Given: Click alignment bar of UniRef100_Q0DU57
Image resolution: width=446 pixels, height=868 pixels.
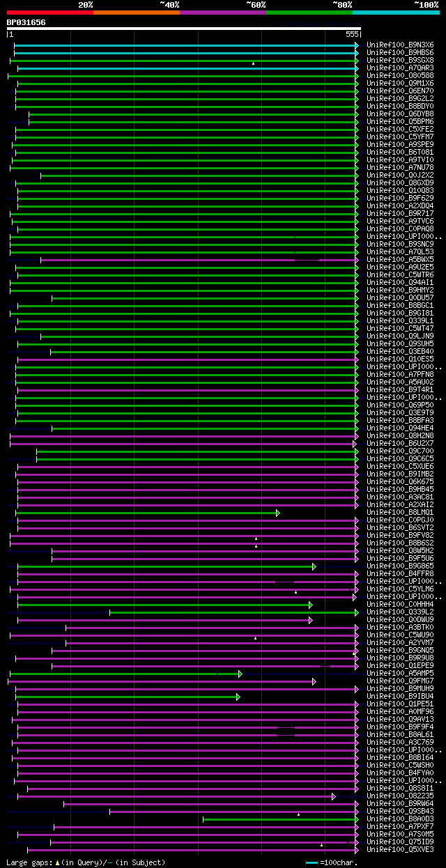Looking at the screenshot, I should pos(205,297).
